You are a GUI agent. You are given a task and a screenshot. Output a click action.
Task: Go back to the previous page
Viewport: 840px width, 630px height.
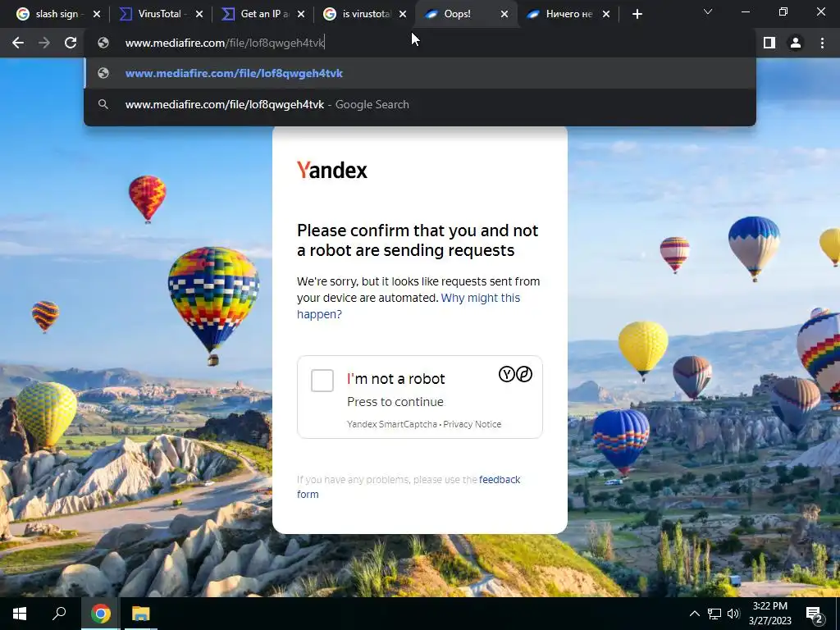pyautogui.click(x=18, y=43)
